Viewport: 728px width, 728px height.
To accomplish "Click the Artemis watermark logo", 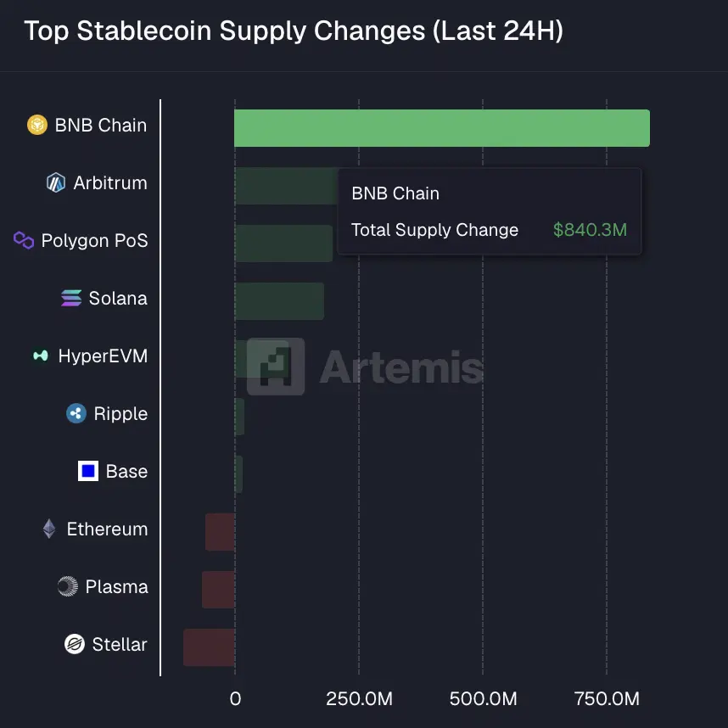I will [365, 367].
